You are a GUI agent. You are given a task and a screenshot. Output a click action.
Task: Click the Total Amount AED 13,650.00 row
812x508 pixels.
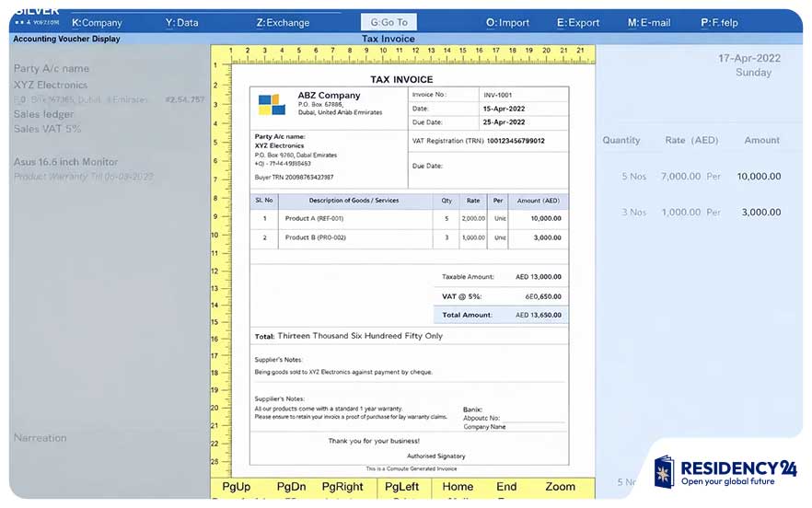click(x=501, y=315)
